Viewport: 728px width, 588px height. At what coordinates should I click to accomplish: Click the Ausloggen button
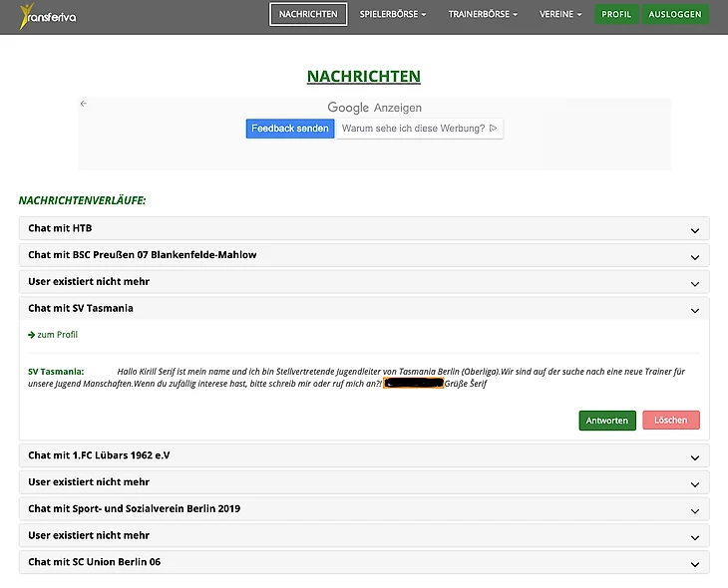pos(675,15)
